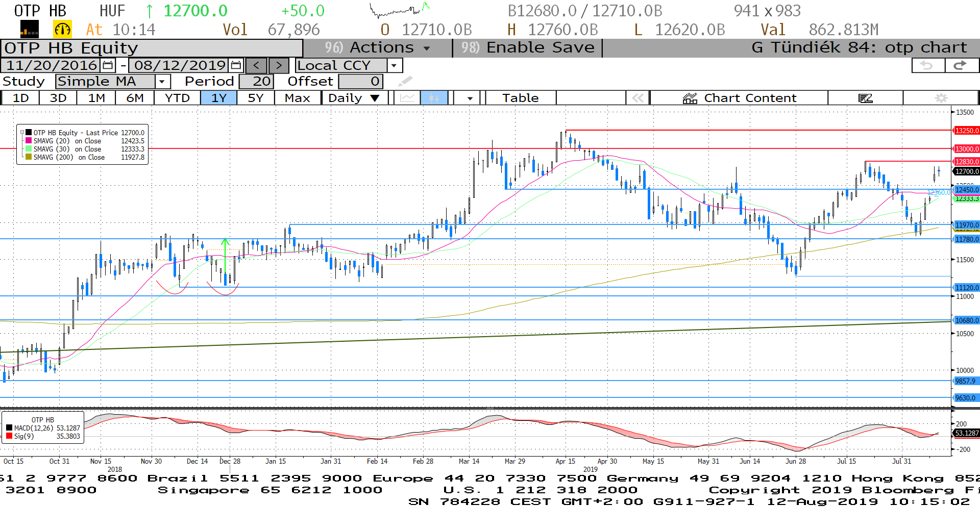Image resolution: width=980 pixels, height=530 pixels.
Task: Shift date range backward with left arrow
Action: coord(256,65)
